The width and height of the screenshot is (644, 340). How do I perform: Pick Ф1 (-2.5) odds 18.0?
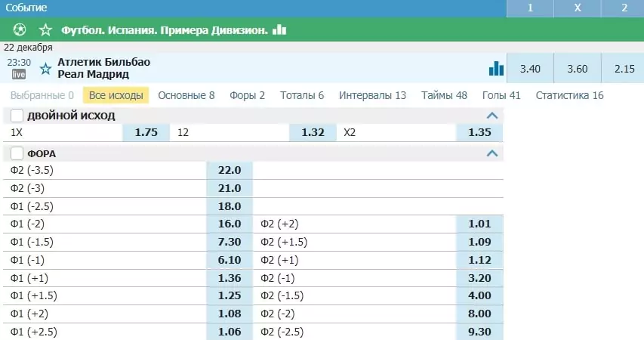click(230, 206)
